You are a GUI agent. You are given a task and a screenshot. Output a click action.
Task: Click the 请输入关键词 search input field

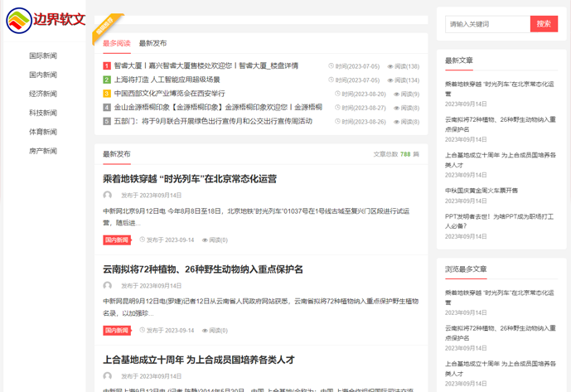point(486,24)
